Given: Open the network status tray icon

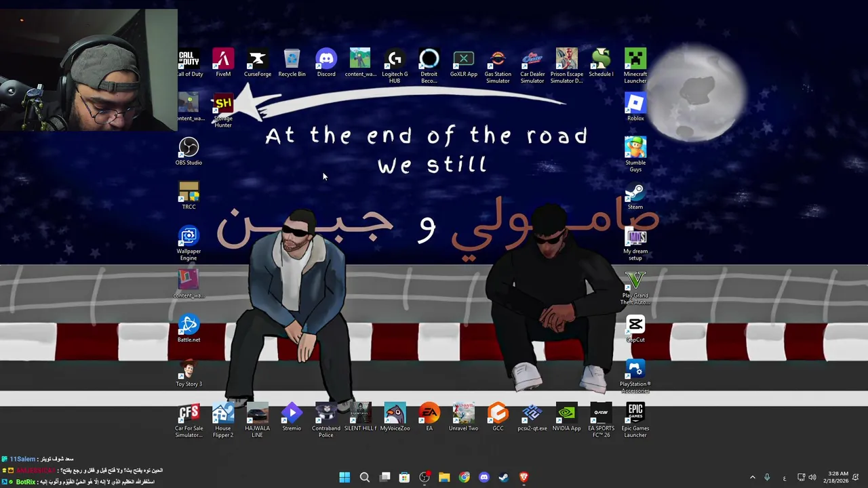Looking at the screenshot, I should click(801, 477).
